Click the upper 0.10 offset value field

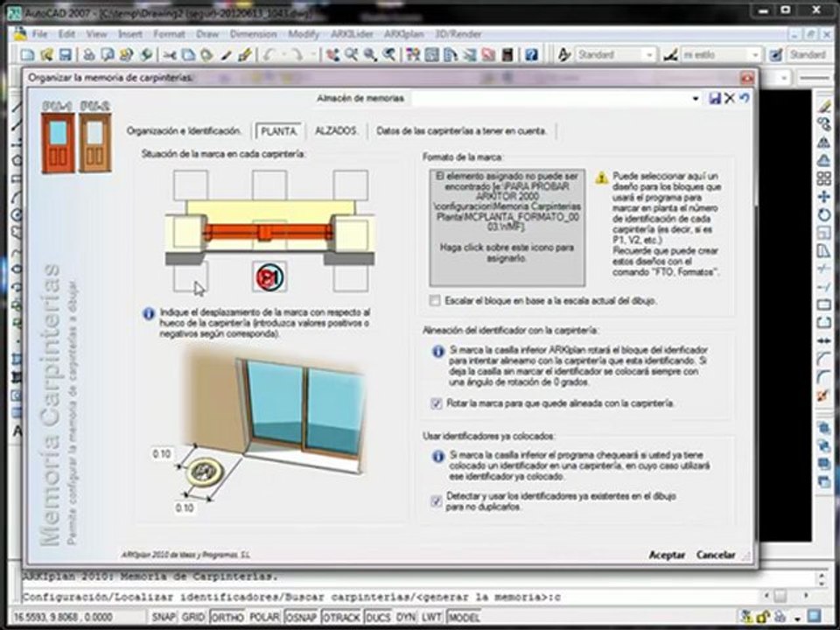[162, 454]
